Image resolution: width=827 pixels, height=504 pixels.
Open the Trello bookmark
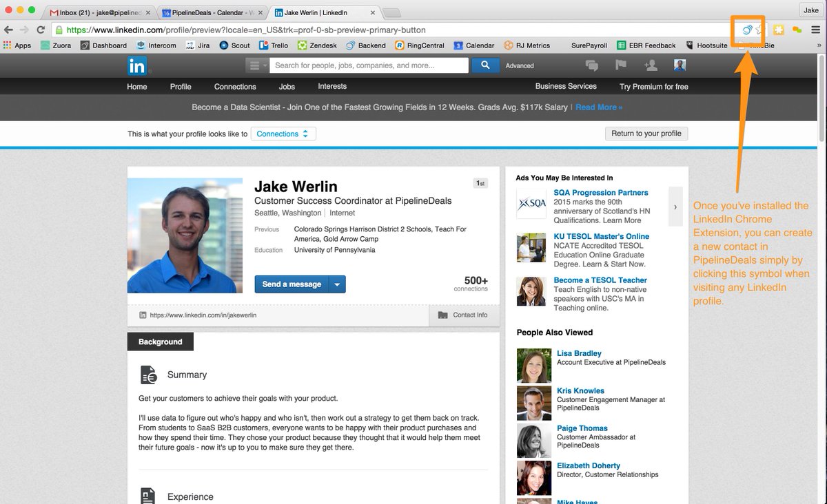click(x=274, y=45)
